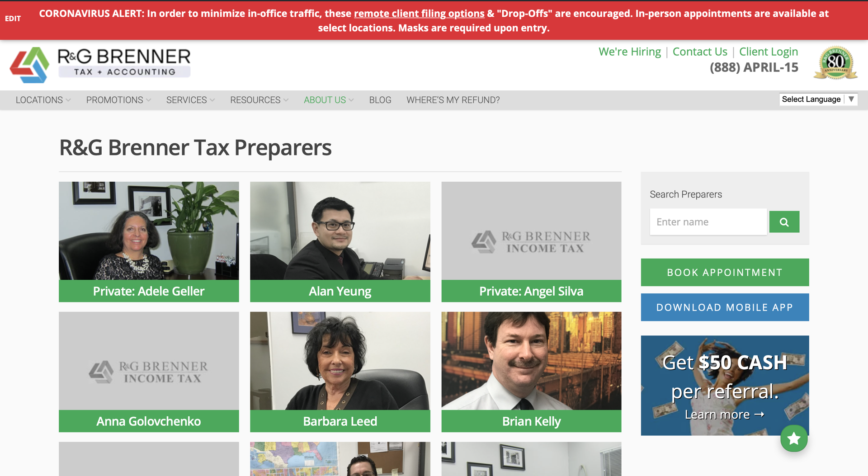Expand the Locations menu
Image resolution: width=868 pixels, height=476 pixels.
(43, 100)
